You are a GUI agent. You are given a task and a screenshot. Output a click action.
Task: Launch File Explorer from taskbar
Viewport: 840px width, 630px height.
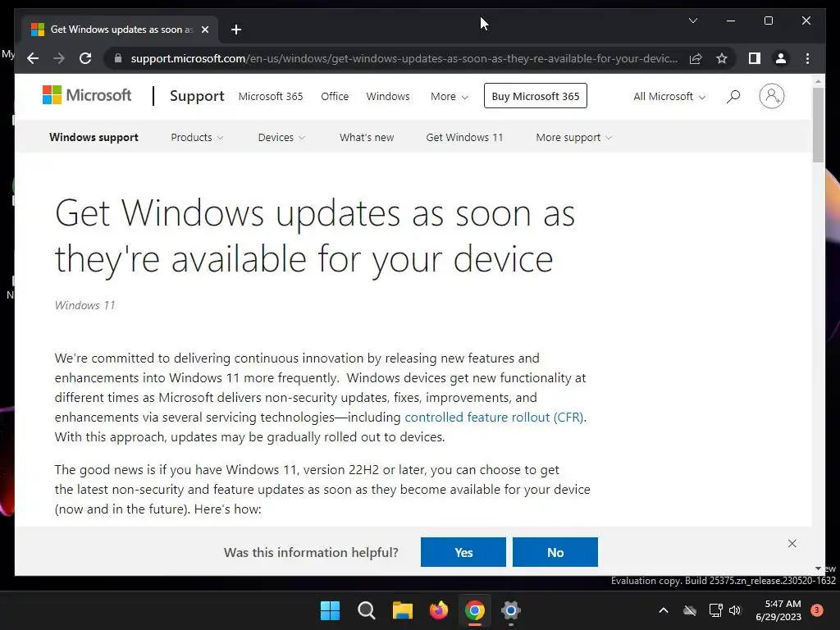click(402, 610)
